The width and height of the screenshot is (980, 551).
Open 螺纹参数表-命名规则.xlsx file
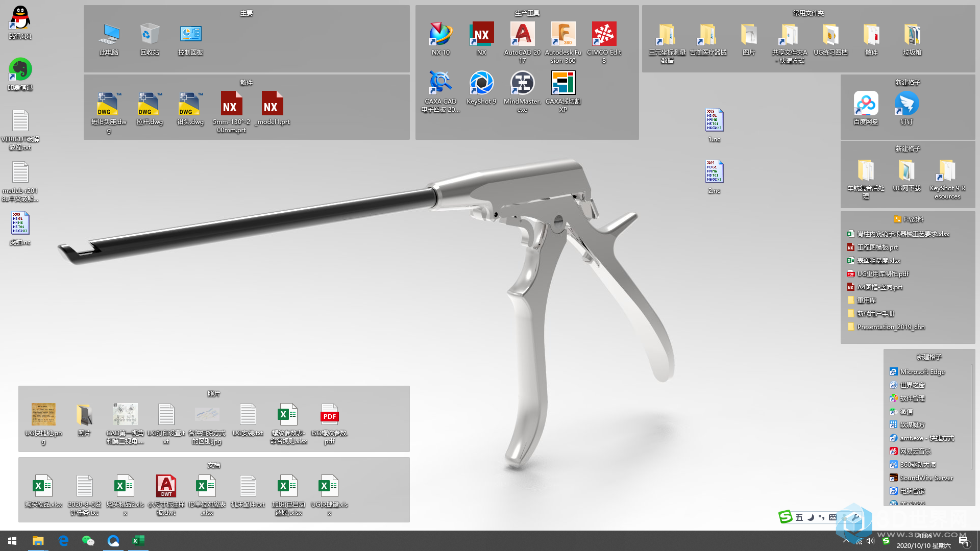point(288,423)
